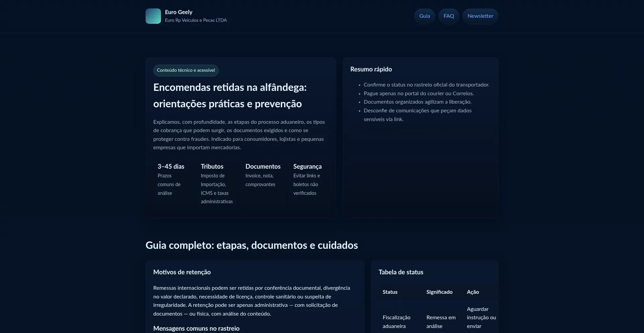Go to the FAQ section
The height and width of the screenshot is (333, 644).
pos(448,16)
